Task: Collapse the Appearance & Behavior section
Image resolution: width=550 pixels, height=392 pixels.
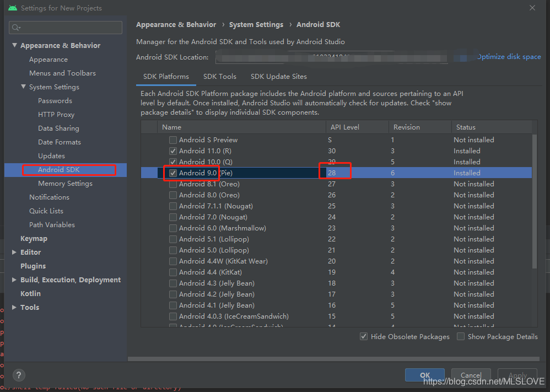Action: pyautogui.click(x=14, y=45)
